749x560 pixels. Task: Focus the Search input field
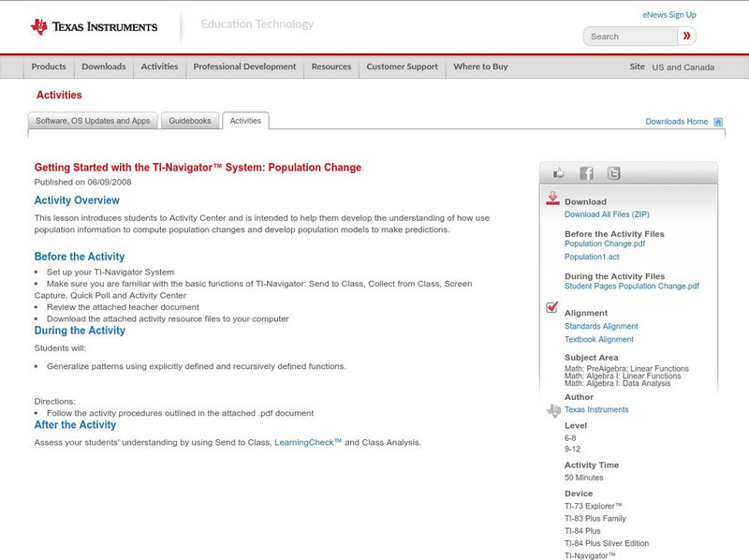[x=630, y=37]
